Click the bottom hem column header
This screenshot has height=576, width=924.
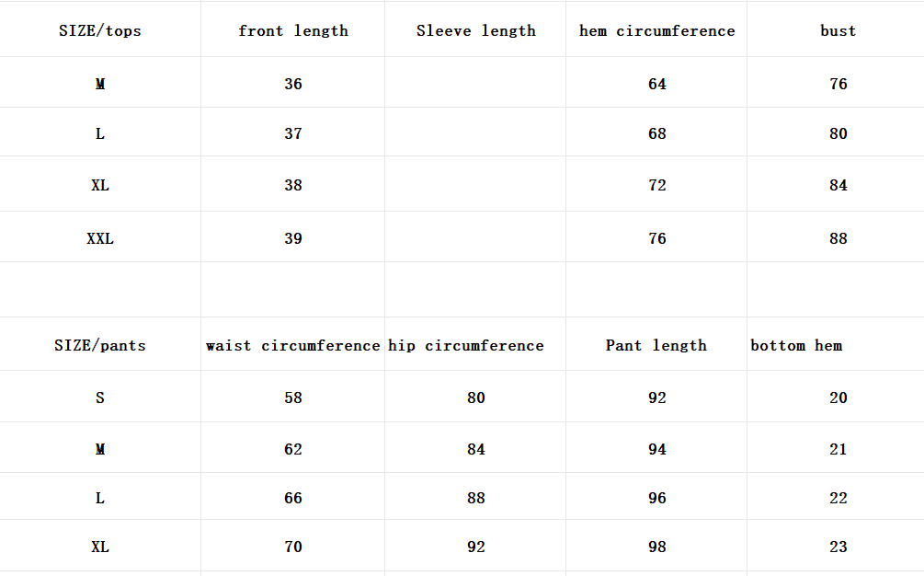tap(796, 346)
